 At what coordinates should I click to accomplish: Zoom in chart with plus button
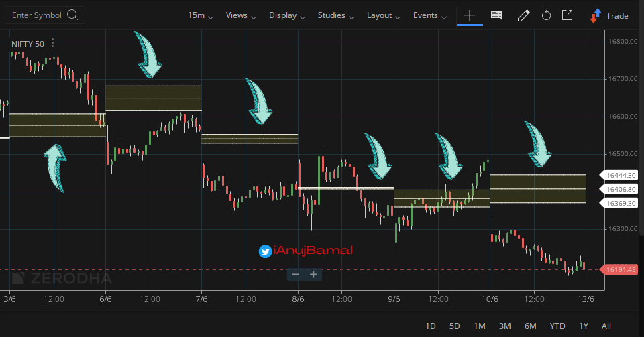coord(313,274)
